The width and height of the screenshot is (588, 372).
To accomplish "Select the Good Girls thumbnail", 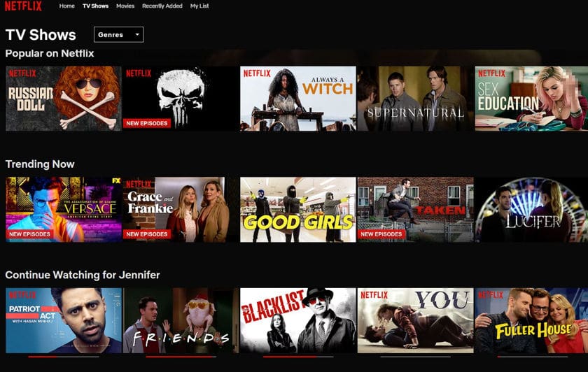I will (298, 209).
